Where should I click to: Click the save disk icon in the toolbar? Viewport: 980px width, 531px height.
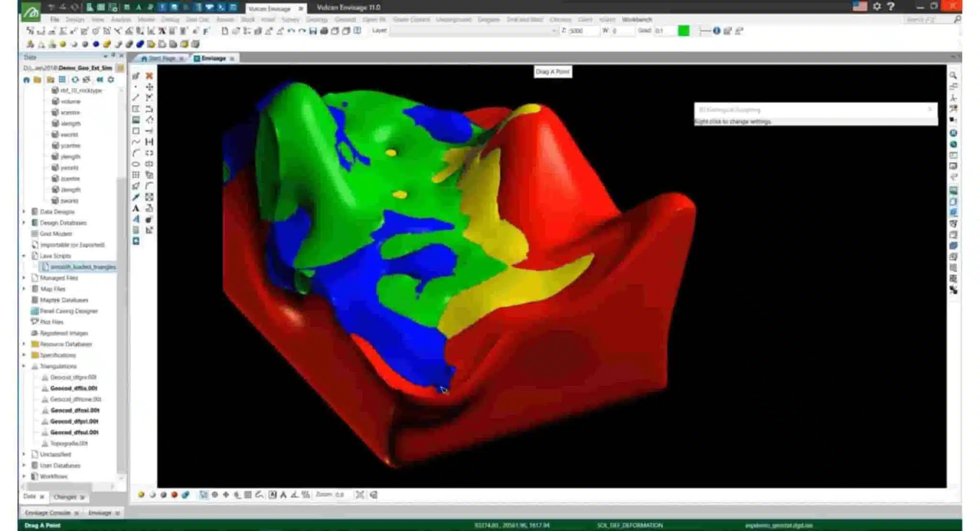313,31
